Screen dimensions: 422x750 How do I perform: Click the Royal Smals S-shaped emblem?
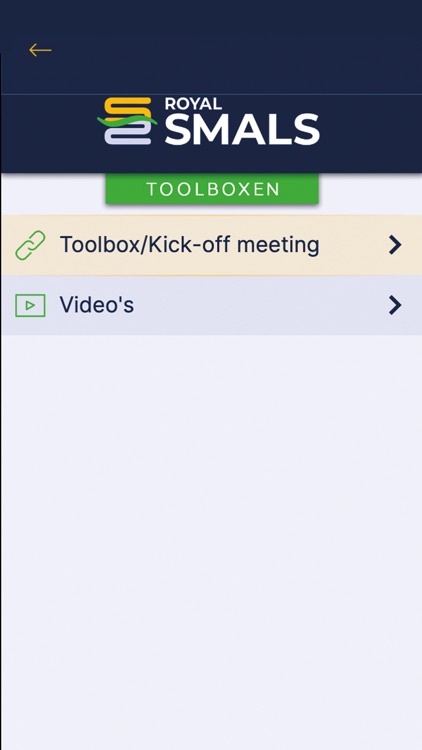point(127,121)
